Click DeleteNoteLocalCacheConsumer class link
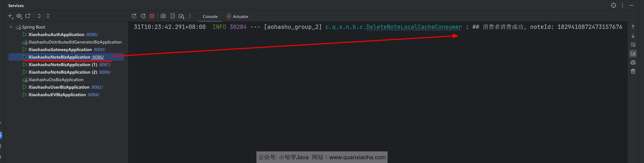The height and width of the screenshot is (163, 644). click(x=414, y=27)
